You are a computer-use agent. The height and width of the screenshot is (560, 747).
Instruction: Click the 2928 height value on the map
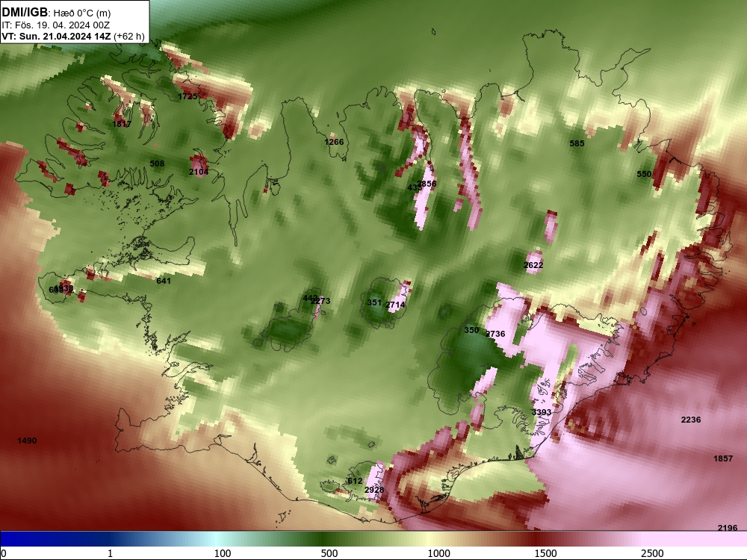(x=374, y=490)
